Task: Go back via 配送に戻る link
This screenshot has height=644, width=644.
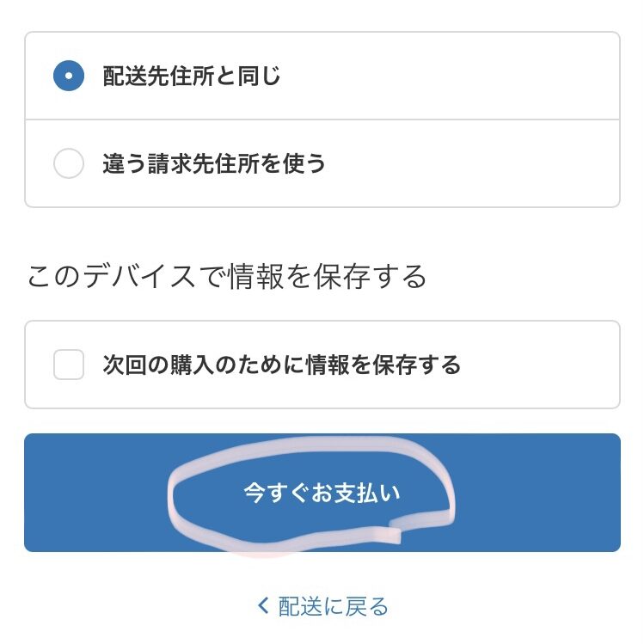Action: [x=322, y=606]
